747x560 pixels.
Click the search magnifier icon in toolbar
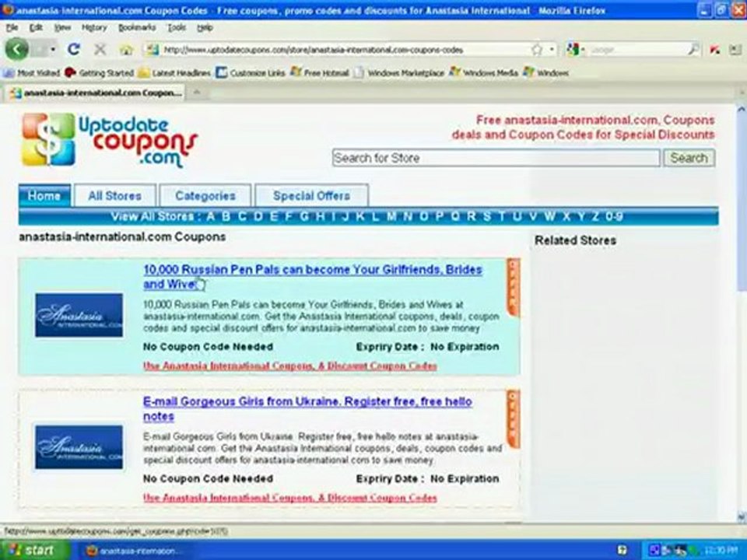693,50
